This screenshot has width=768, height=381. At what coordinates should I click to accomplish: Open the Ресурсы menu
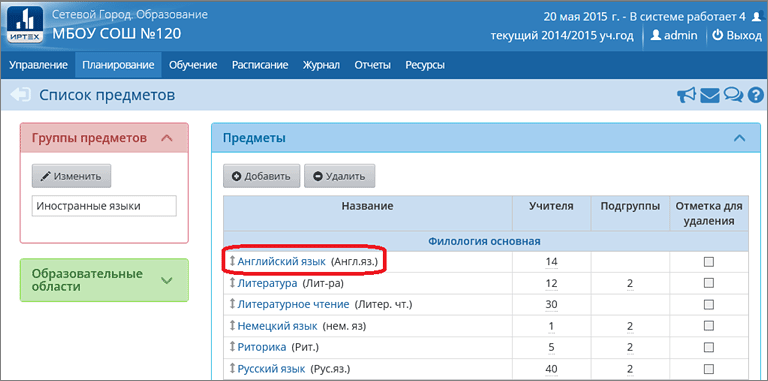pos(425,65)
